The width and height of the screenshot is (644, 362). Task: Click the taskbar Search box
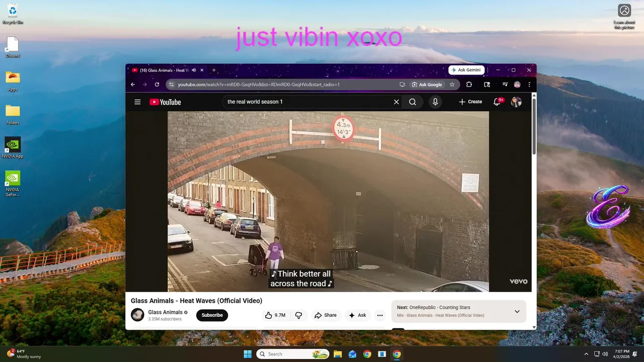[293, 354]
